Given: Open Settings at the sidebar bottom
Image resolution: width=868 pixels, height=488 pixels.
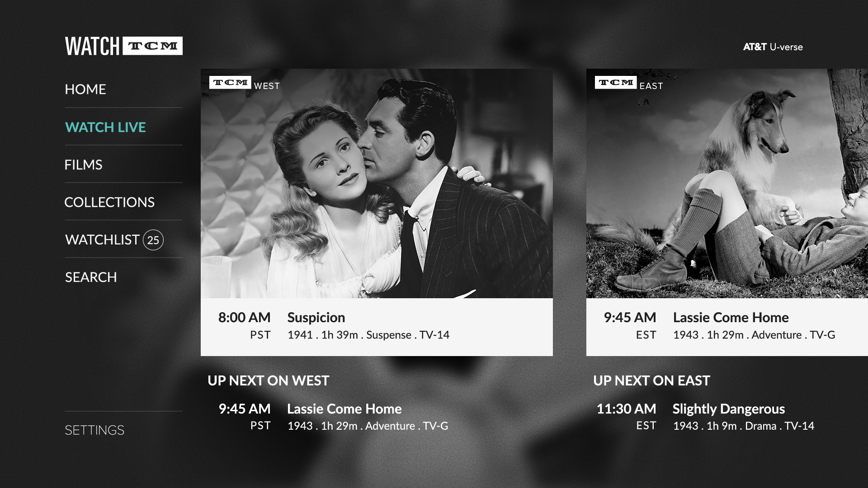Looking at the screenshot, I should point(94,430).
